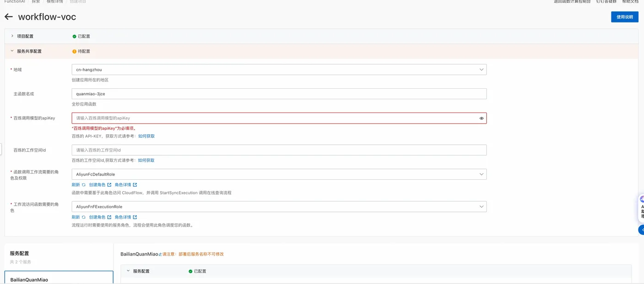Click the orange 待配置 status indicator
The height and width of the screenshot is (284, 644).
81,51
